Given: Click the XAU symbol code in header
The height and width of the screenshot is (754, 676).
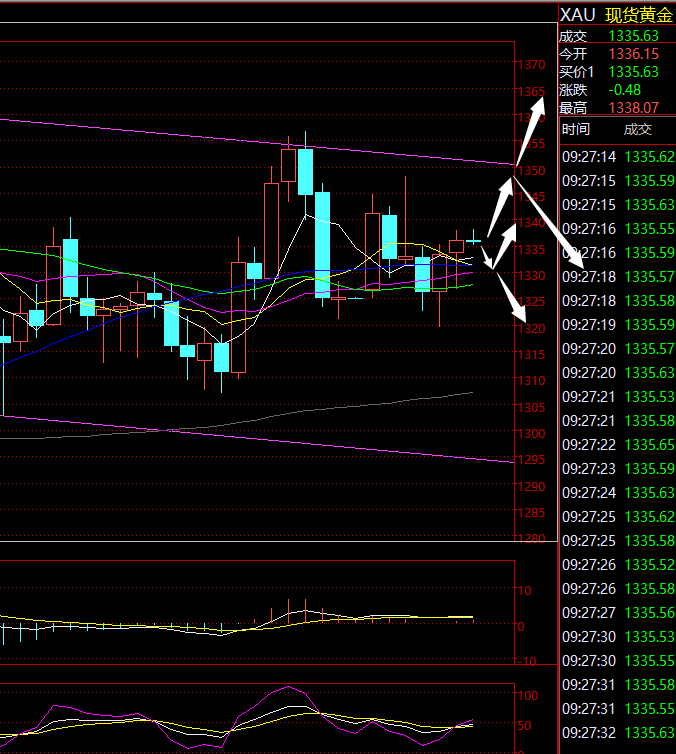Looking at the screenshot, I should (x=578, y=14).
